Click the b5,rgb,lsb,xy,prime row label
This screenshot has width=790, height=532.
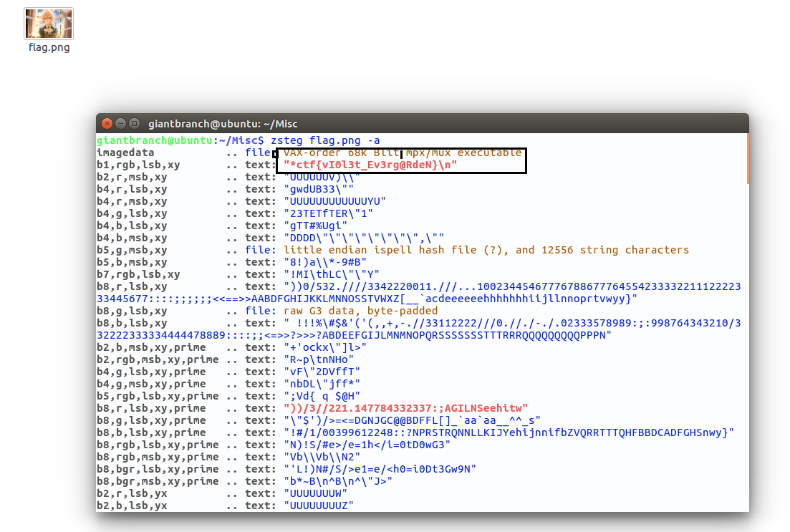tap(158, 396)
